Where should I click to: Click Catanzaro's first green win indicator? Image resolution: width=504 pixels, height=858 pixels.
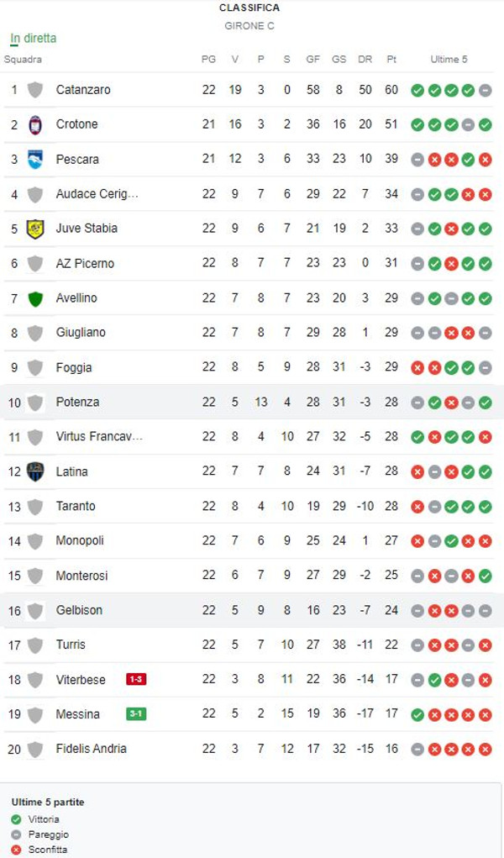tap(417, 90)
